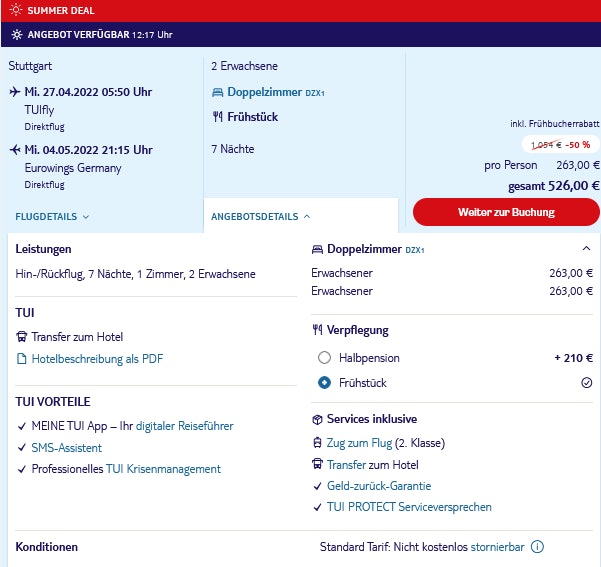The width and height of the screenshot is (601, 567).
Task: Click the bed icon next to Doppelzimmer in offer summary
Action: point(218,92)
